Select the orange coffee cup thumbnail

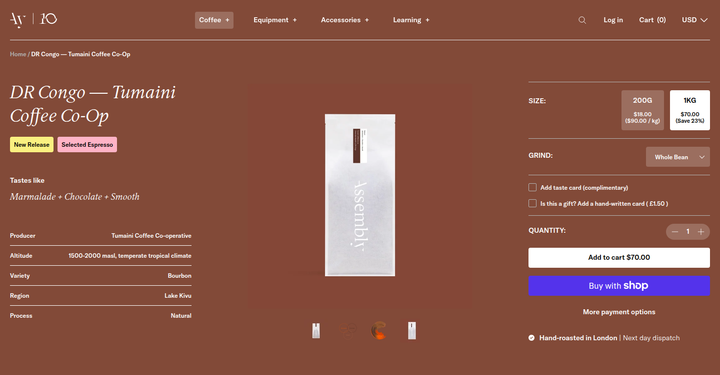(379, 330)
